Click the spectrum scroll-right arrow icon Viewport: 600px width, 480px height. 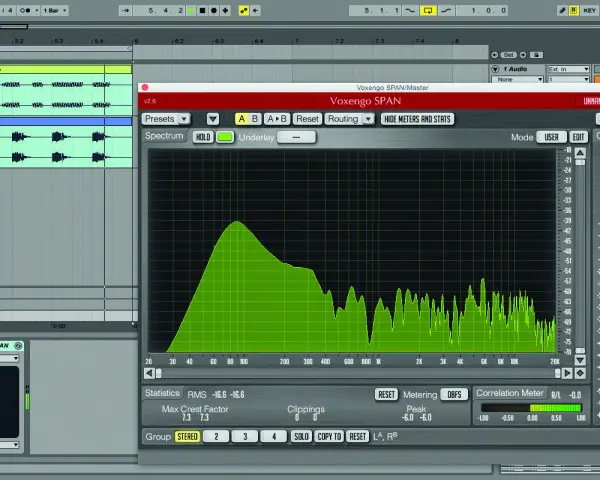567,373
